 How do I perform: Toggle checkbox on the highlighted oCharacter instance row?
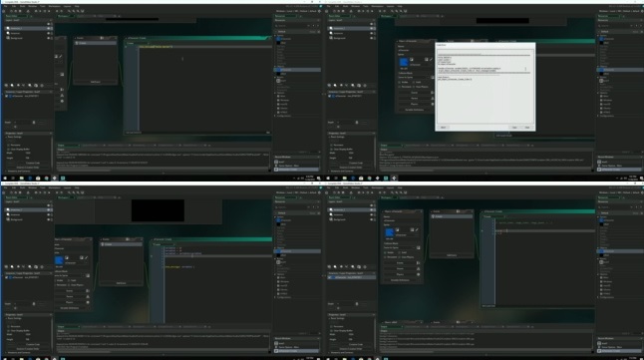point(330,277)
